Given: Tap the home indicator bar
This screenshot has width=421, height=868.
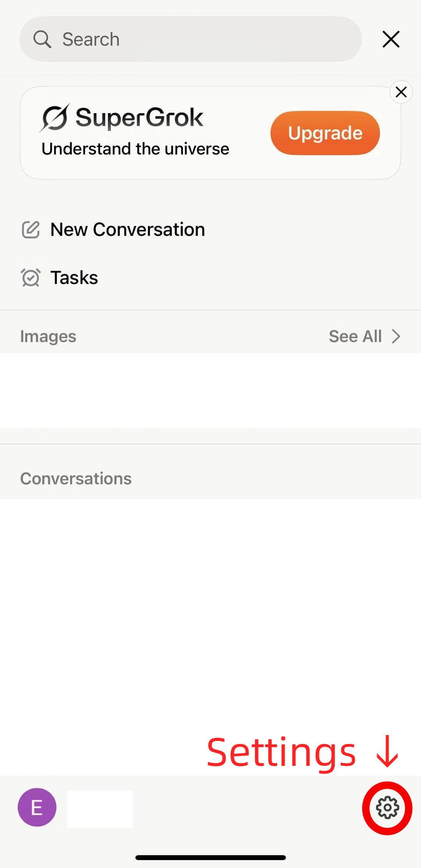Looking at the screenshot, I should pyautogui.click(x=210, y=857).
